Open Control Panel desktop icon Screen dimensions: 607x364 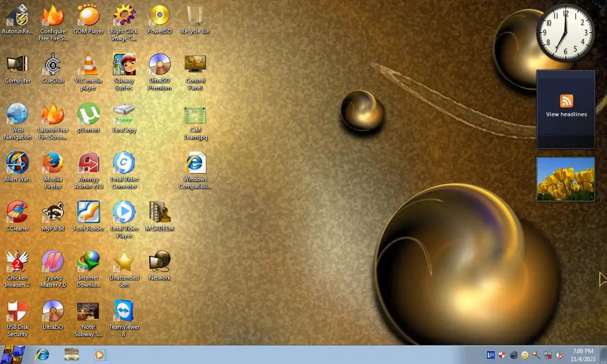195,72
